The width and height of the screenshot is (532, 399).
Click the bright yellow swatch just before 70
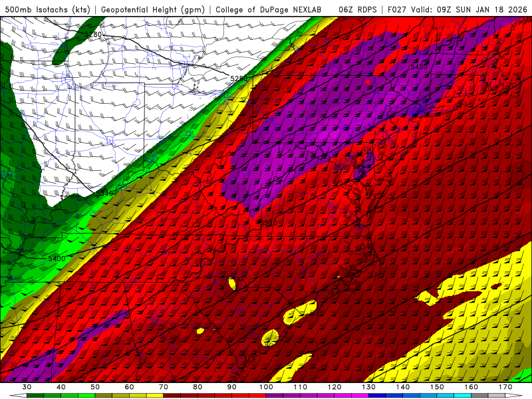pos(155,396)
